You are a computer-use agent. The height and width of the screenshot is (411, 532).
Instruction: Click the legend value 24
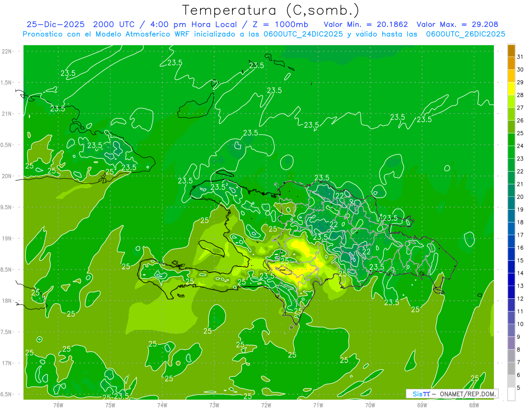click(520, 146)
